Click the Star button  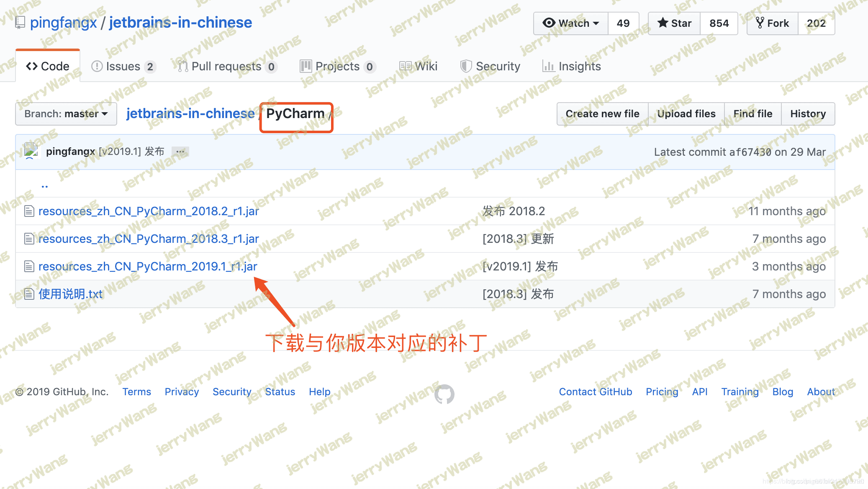674,23
